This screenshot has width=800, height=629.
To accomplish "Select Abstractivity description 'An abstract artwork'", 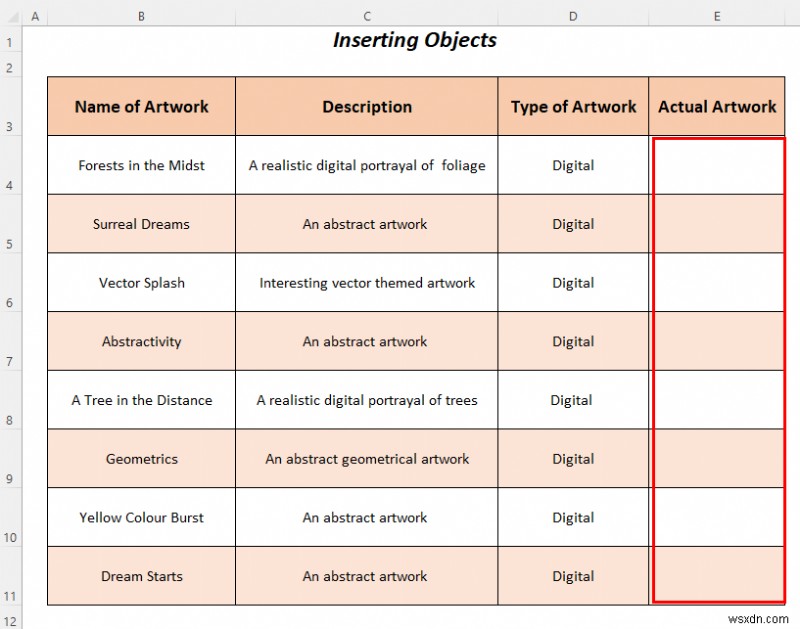I will pos(366,341).
